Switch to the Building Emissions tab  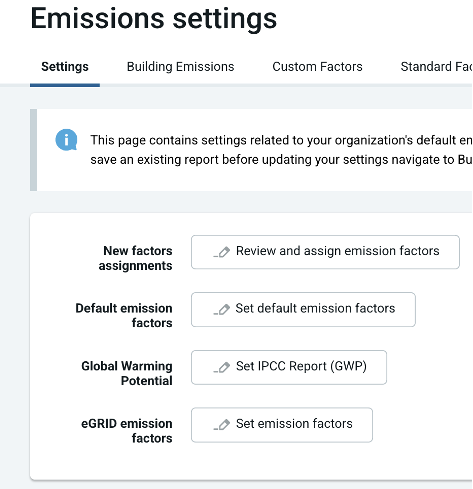click(181, 67)
